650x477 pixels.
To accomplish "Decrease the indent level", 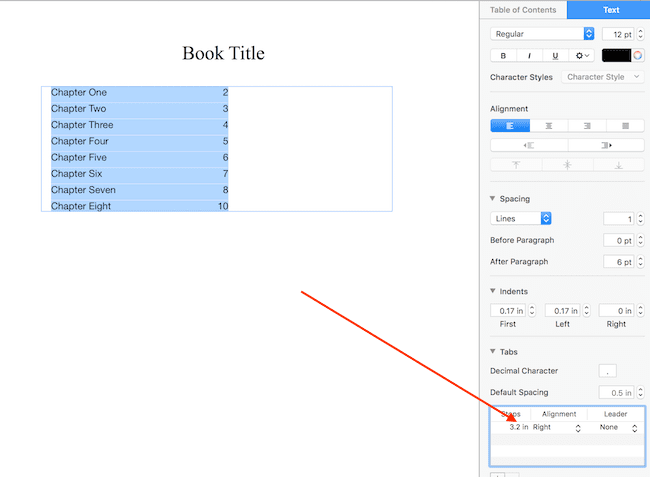I will tap(528, 145).
